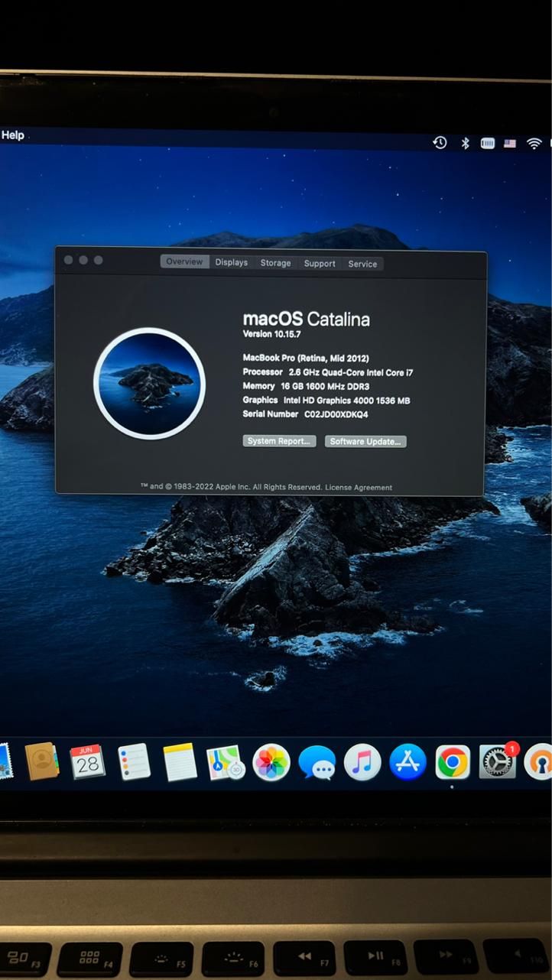Screen dimensions: 552x980
Task: Click the macOS Catalina island logo
Action: point(149,384)
